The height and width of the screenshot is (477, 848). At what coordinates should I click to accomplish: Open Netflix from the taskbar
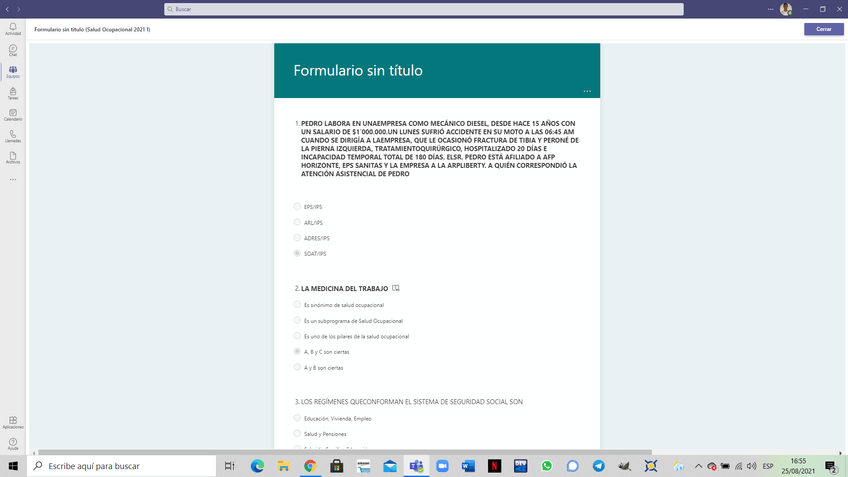pos(494,466)
